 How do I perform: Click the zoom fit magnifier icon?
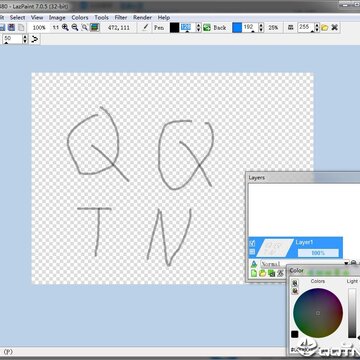pyautogui.click(x=85, y=28)
